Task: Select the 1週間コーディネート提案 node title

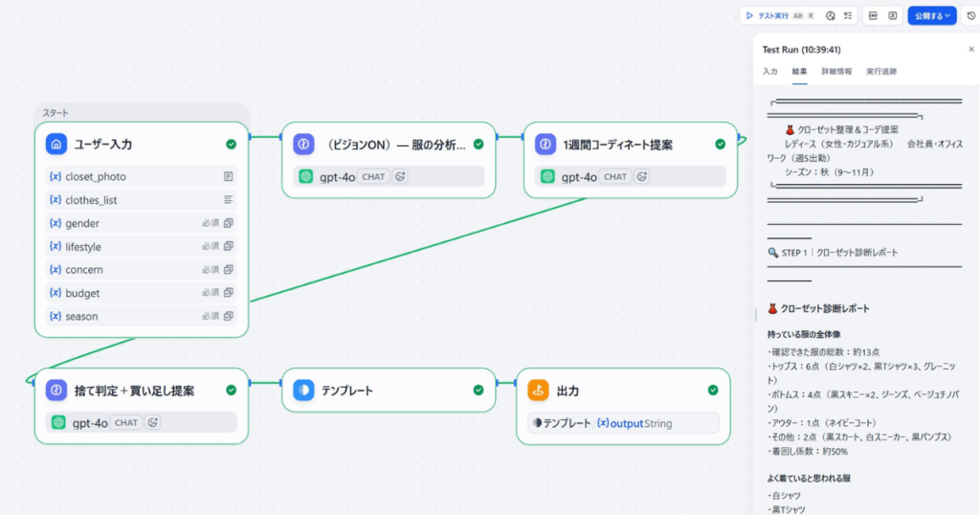Action: pos(618,145)
